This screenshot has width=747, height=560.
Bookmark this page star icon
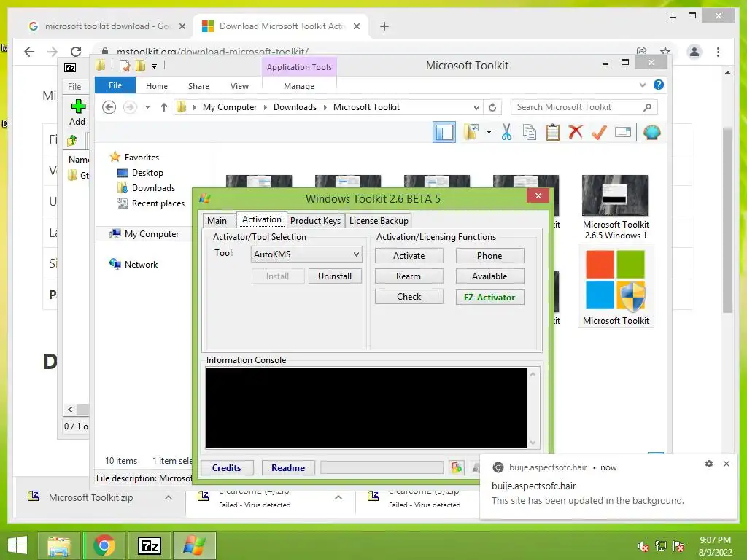coord(665,51)
